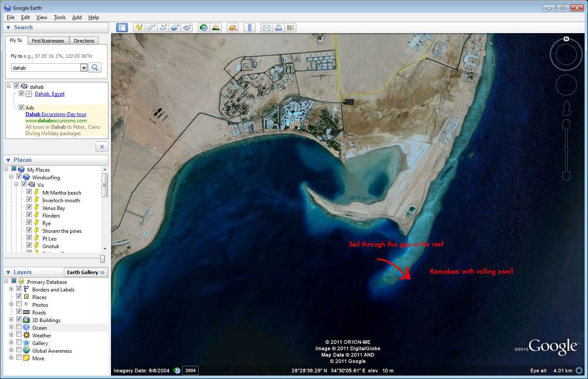Screen dimensions: 588x379
Task: Open the Tools menu
Action: click(x=60, y=17)
